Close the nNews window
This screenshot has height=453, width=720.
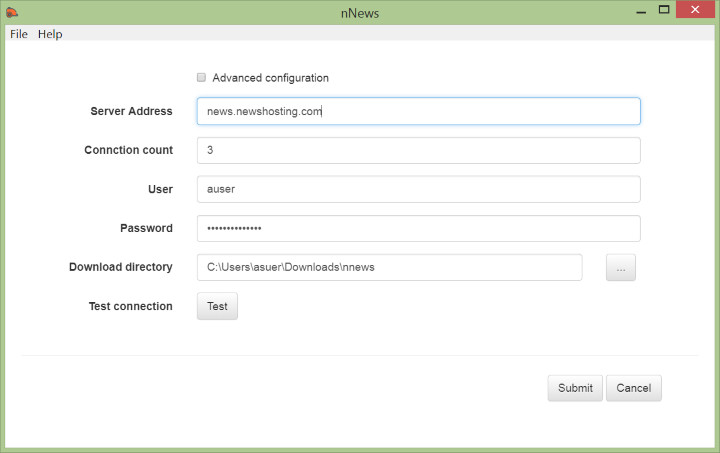(x=695, y=10)
